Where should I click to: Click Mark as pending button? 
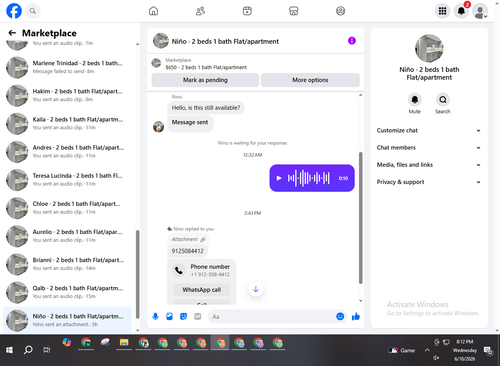click(205, 80)
